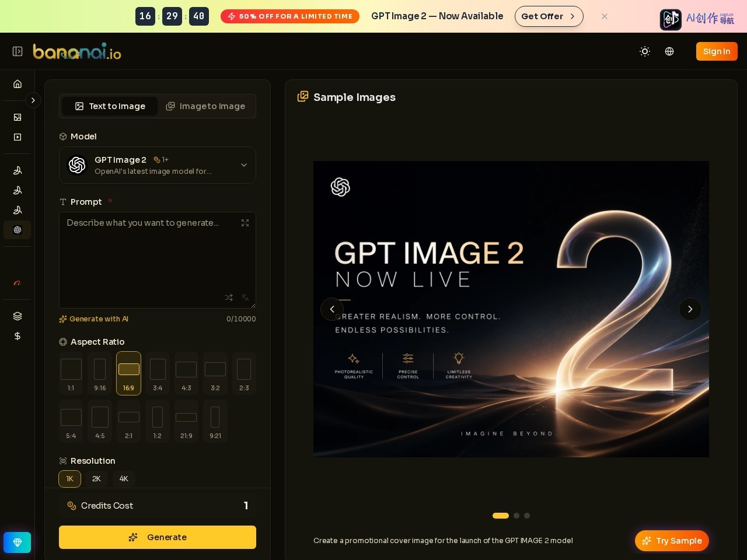This screenshot has height=560, width=747.
Task: Open the language globe menu
Action: pyautogui.click(x=669, y=51)
